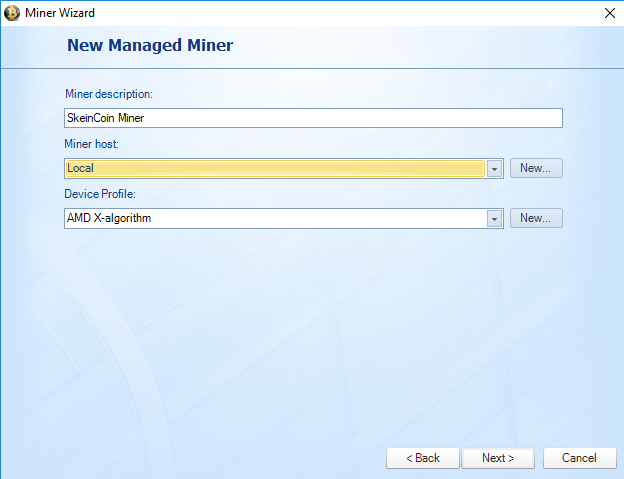Click the Miner Wizard bitcoin app icon
Screen dimensions: 624x479
[x=12, y=13]
